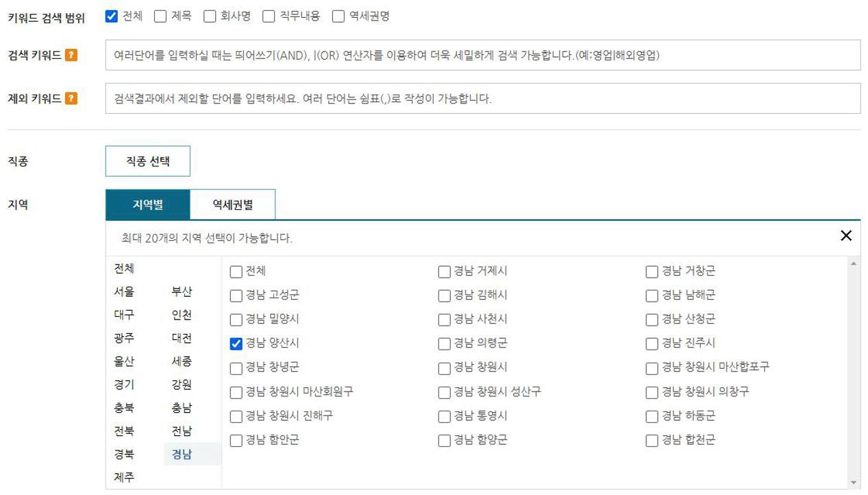Select 제주 in the region list
Viewport: 868px width, 495px height.
(x=123, y=476)
